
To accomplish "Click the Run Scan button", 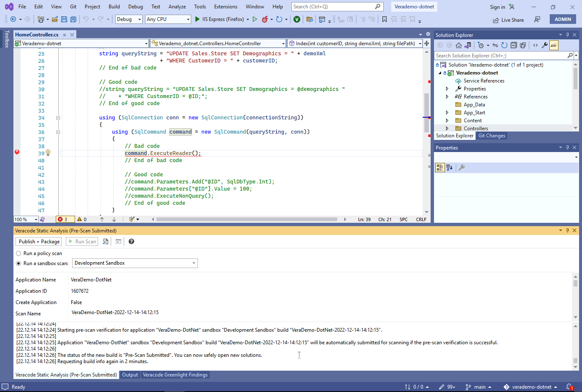I will tap(82, 242).
